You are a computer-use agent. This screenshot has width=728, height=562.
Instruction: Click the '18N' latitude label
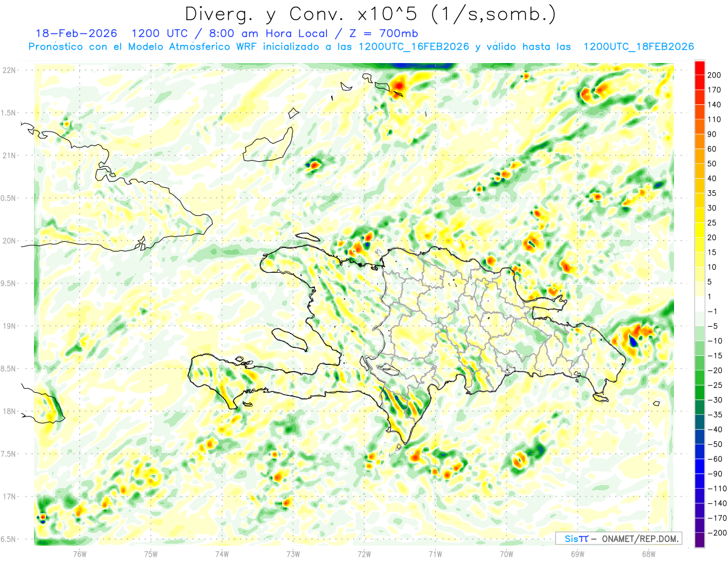click(x=8, y=412)
